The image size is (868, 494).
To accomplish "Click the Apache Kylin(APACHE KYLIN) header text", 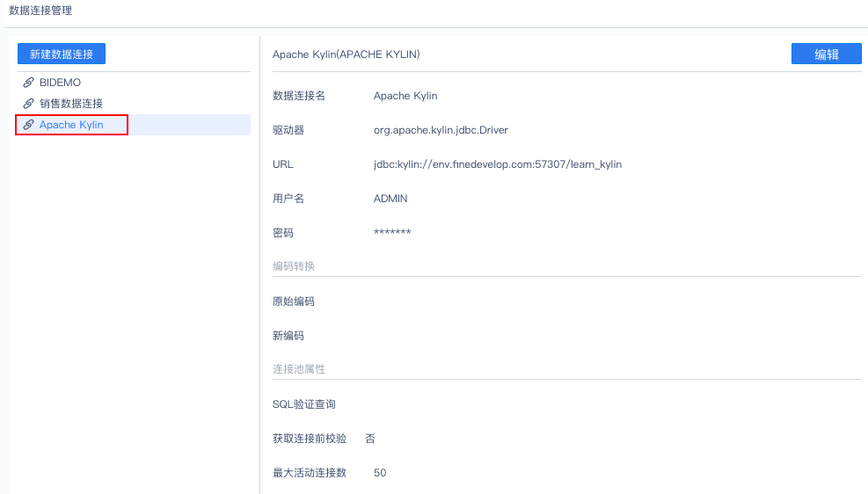I will coord(346,54).
